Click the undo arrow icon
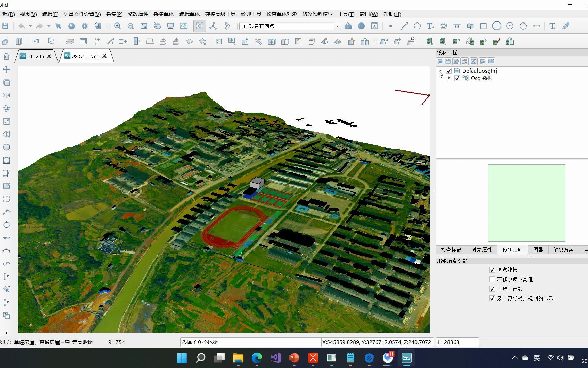The image size is (588, 368). [21, 26]
